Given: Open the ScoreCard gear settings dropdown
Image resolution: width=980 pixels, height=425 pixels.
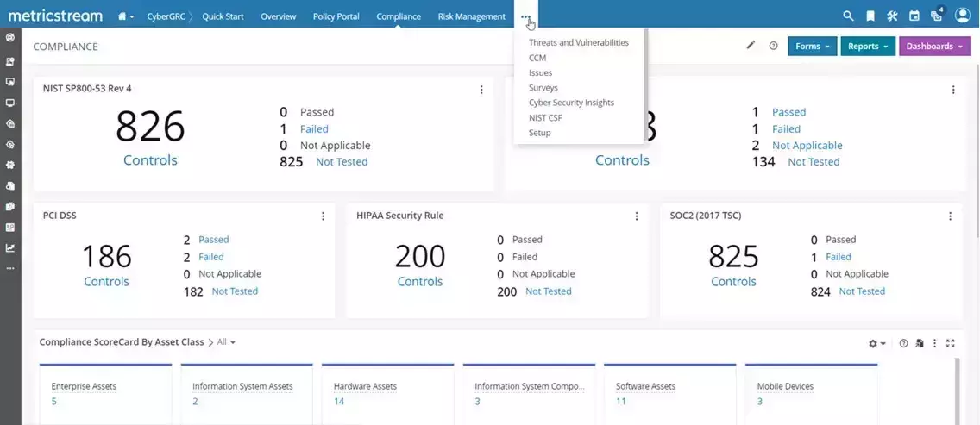Looking at the screenshot, I should tap(876, 343).
